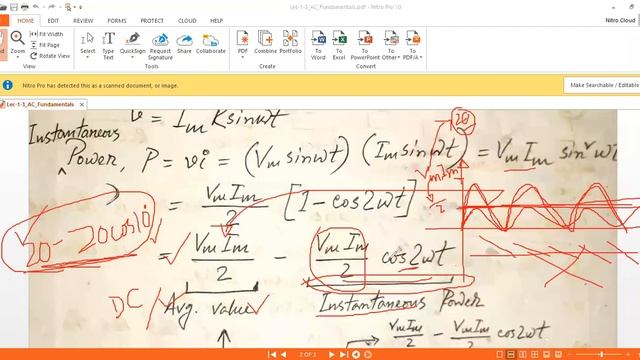Click the Fit Page view option
Viewport: 640px width, 360px height.
pyautogui.click(x=45, y=45)
